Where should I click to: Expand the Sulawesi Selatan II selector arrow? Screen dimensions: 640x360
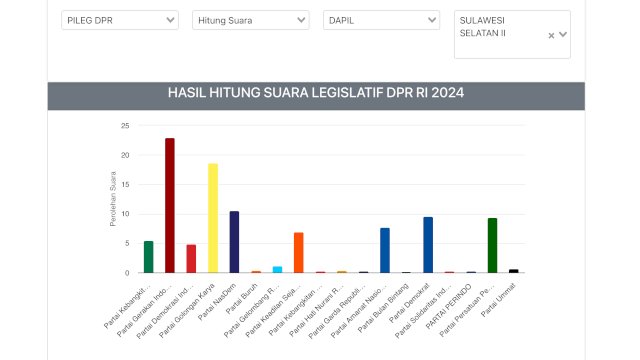[563, 35]
